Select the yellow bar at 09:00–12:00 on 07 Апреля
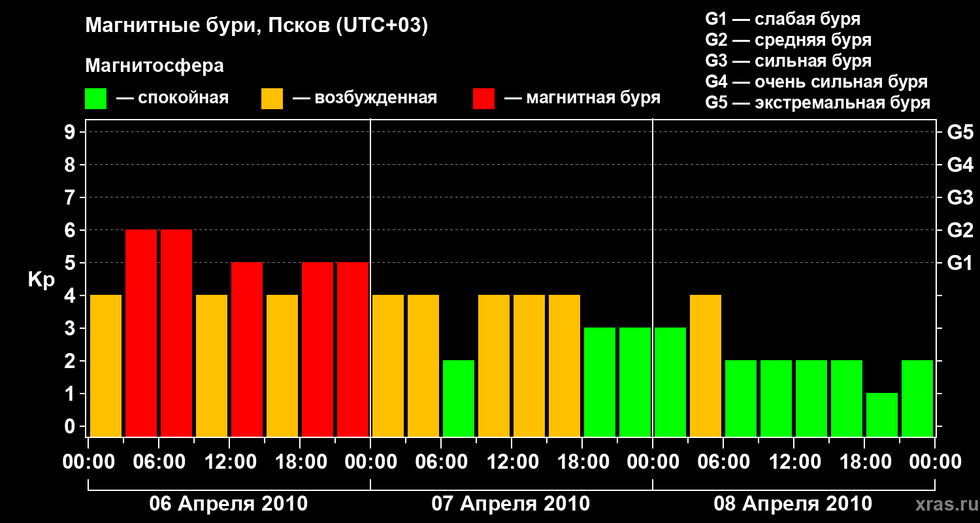The width and height of the screenshot is (980, 523). tap(494, 365)
